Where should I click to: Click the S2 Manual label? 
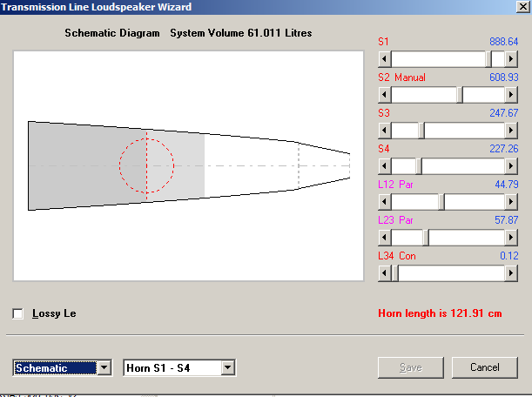pos(401,77)
